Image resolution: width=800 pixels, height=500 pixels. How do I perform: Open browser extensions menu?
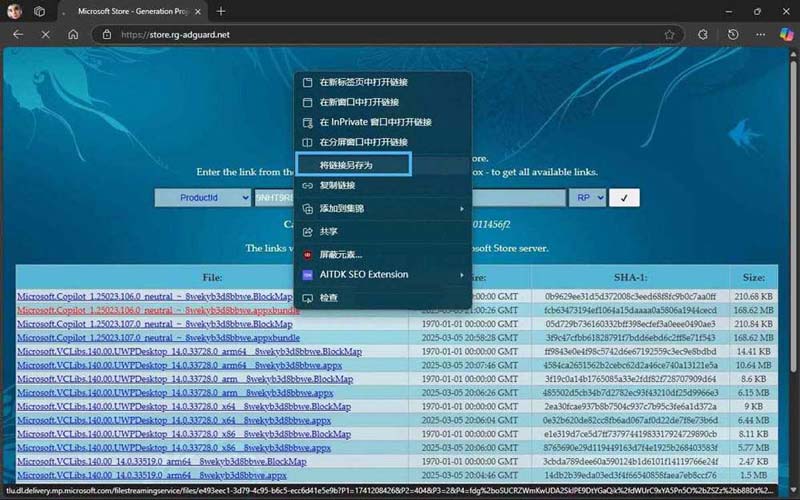coord(703,35)
